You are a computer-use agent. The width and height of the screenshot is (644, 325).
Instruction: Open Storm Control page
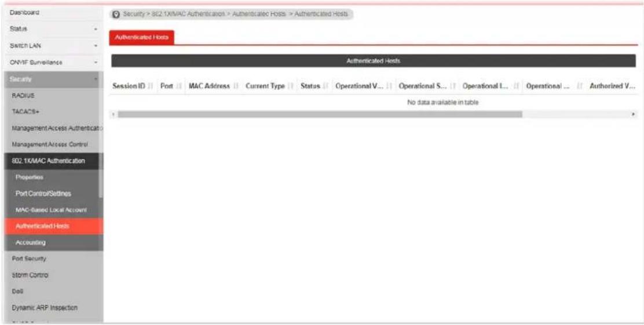[x=54, y=275]
